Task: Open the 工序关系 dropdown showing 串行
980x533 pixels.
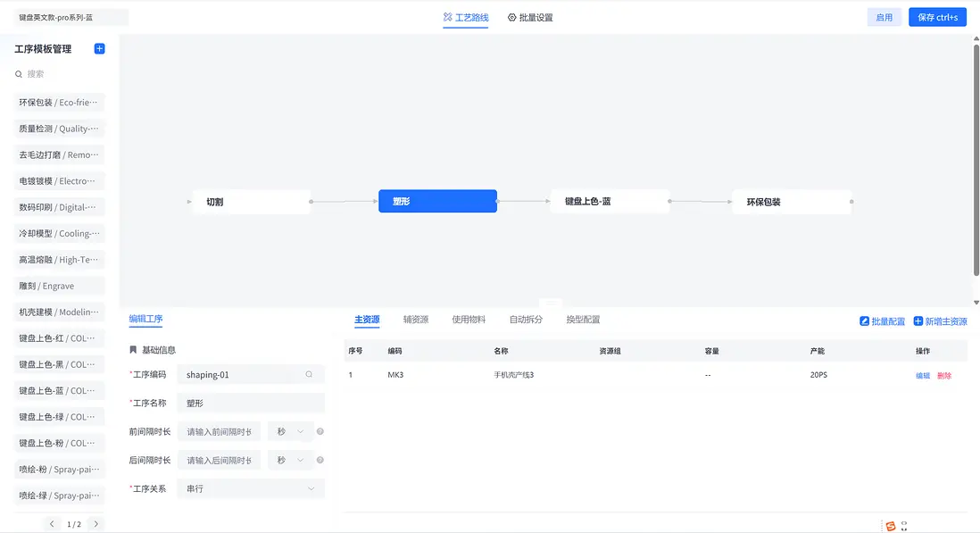Action: coord(251,488)
